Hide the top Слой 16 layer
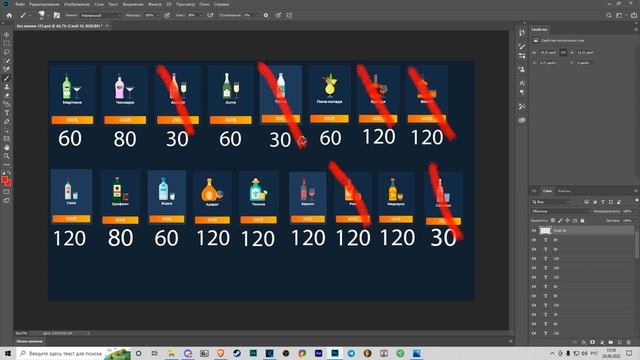Viewport: 640px width, 360px height. point(533,231)
